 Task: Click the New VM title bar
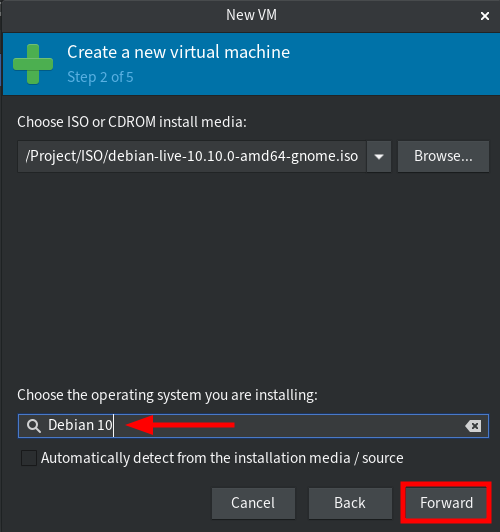pos(251,16)
